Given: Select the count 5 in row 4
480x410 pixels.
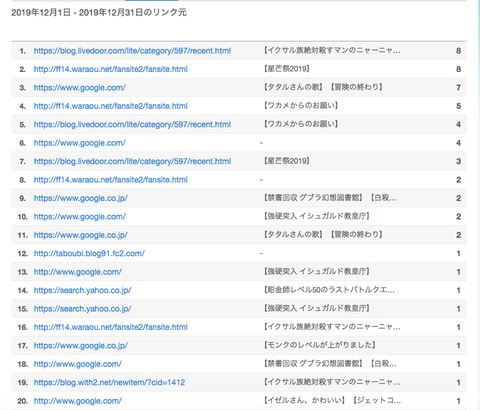Looking at the screenshot, I should [459, 106].
